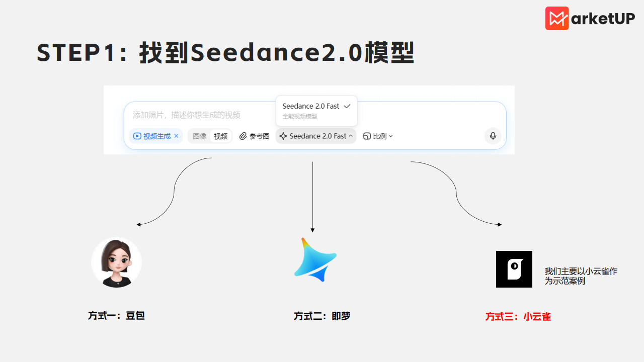Collapse the Seedance 2.0 Fast model dropdown
The height and width of the screenshot is (362, 644).
351,136
